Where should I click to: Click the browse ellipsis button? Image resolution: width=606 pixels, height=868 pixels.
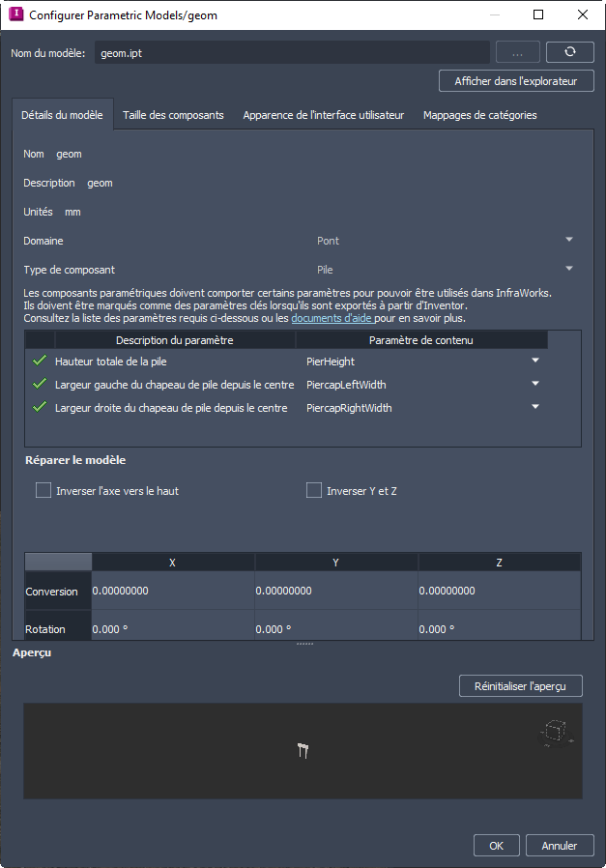click(x=518, y=52)
